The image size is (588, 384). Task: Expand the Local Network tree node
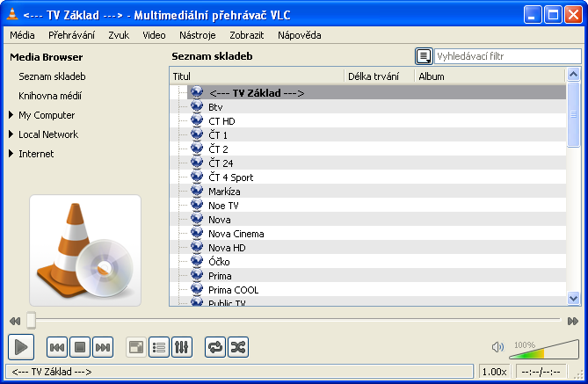[x=11, y=134]
